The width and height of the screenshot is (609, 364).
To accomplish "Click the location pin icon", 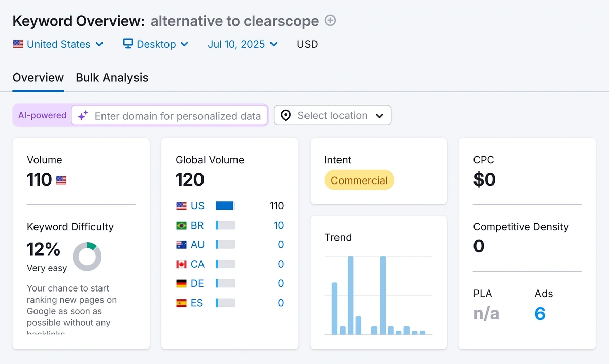I will click(x=286, y=116).
